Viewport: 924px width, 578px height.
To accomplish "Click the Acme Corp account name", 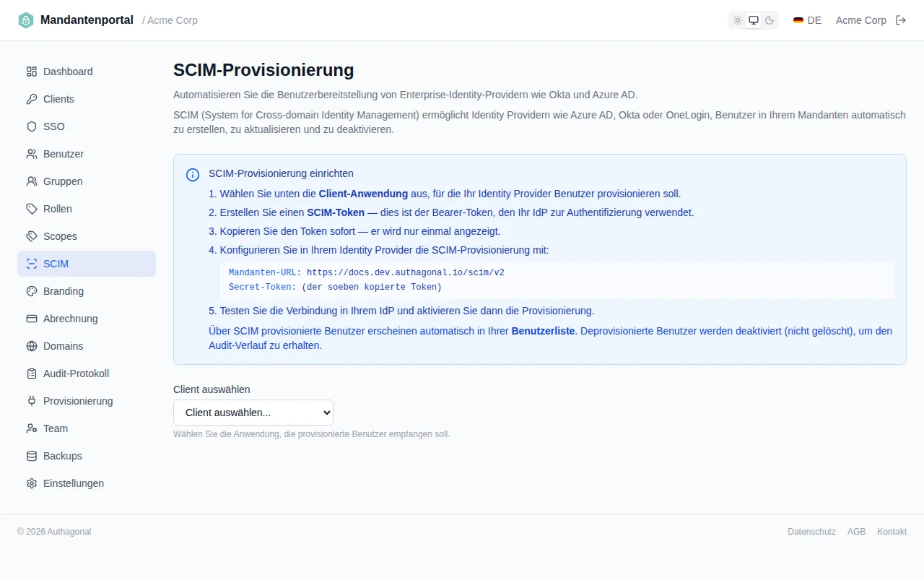I will [861, 20].
